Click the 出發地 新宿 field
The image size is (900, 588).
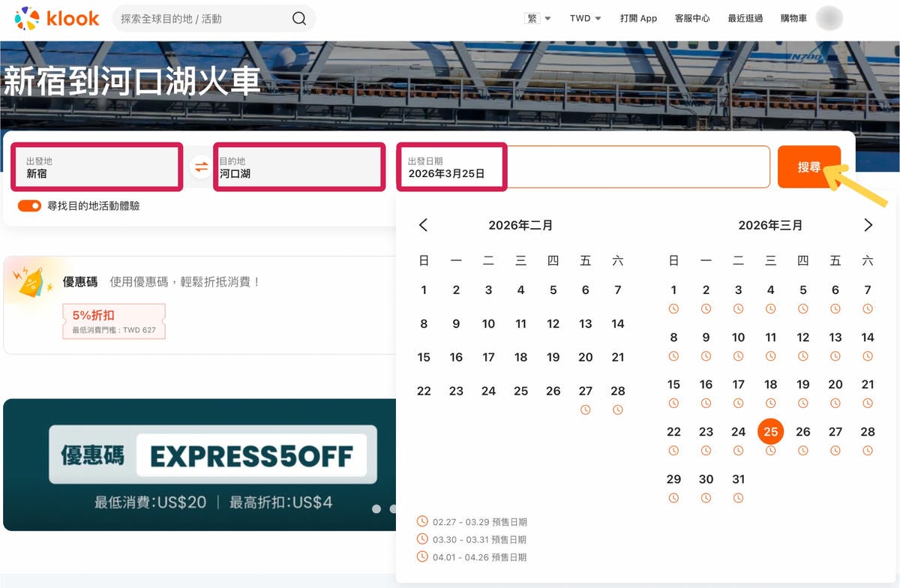(x=96, y=166)
